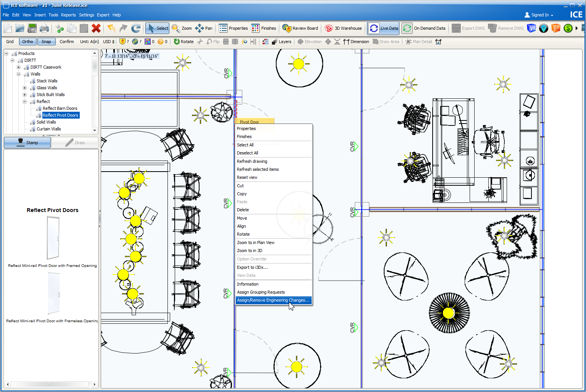Viewport: 586px width, 392px height.
Task: Click the green dollar sign icon
Action: [x=568, y=28]
